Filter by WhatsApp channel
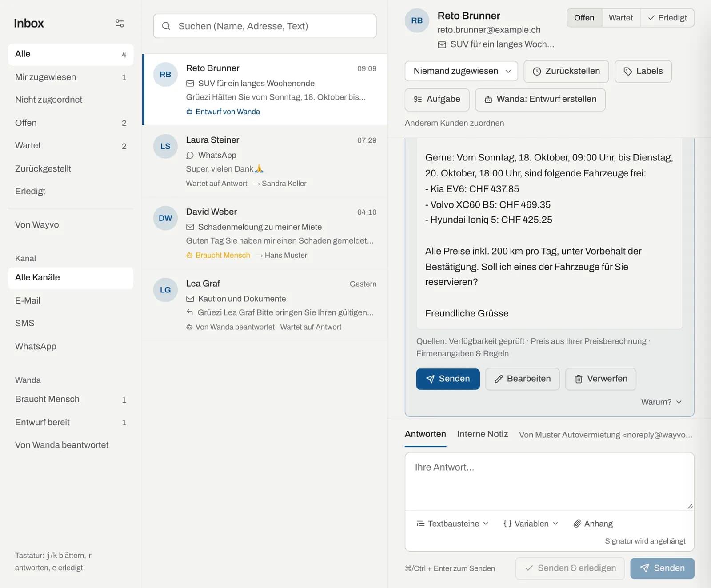 click(71, 347)
